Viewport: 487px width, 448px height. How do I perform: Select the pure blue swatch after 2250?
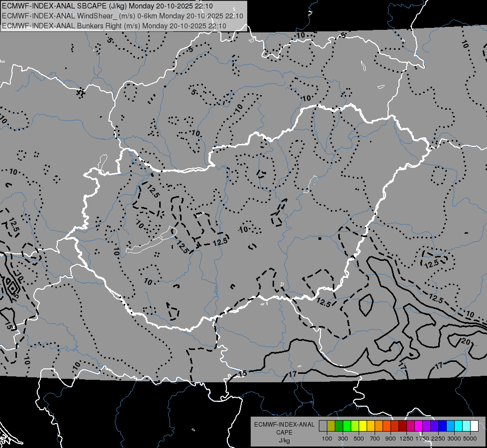pyautogui.click(x=443, y=426)
